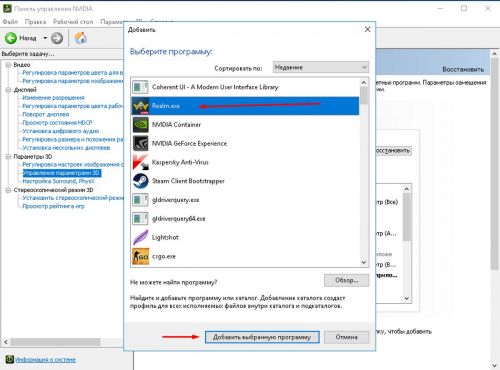Image resolution: width=500 pixels, height=370 pixels.
Task: Select Поворот дисплея tree item
Action: pyautogui.click(x=46, y=114)
